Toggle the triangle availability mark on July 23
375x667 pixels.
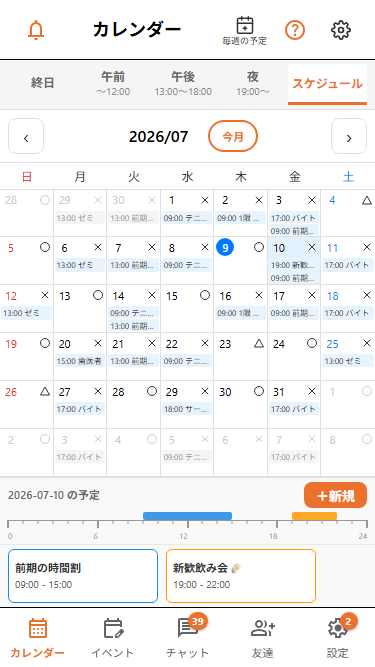coord(259,343)
